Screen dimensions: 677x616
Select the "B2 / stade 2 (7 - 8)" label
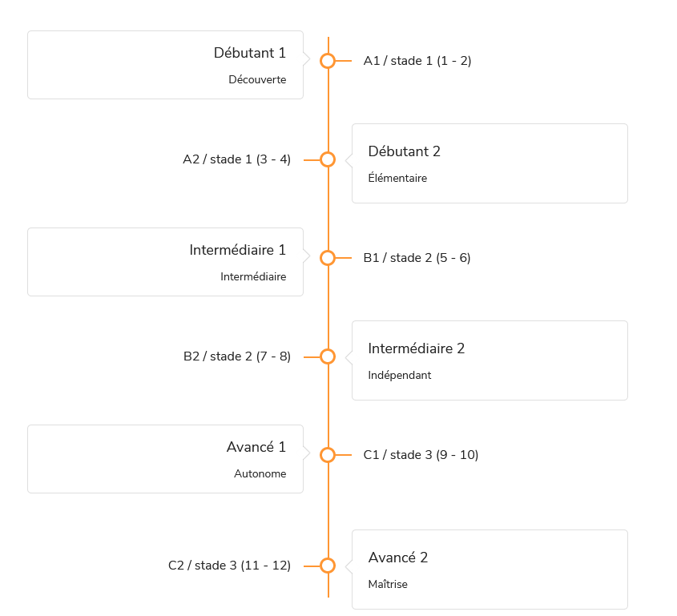[x=236, y=356]
